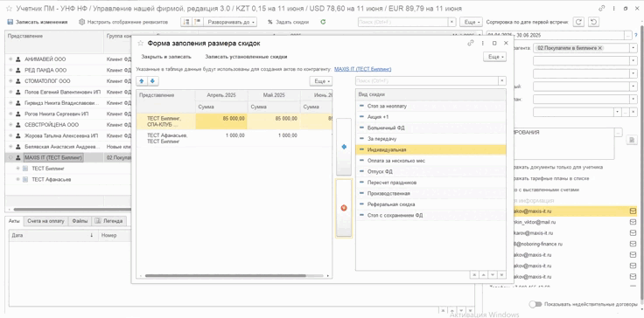Open dropdown arrow of the contractor group field
Viewport: 644px width, 318px height.
point(633,48)
